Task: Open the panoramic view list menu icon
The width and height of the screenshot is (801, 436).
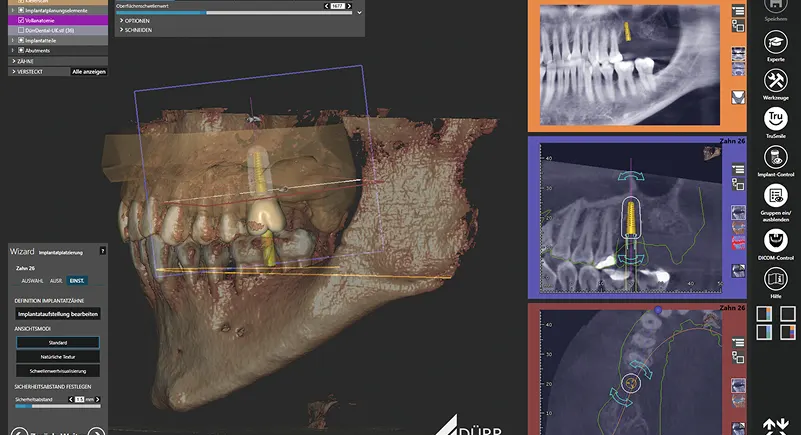Action: click(x=738, y=11)
